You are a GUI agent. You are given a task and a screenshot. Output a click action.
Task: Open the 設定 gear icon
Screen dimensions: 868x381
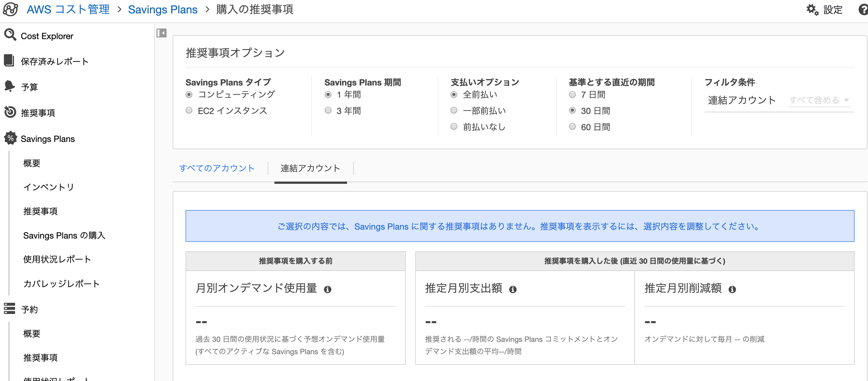pos(812,10)
